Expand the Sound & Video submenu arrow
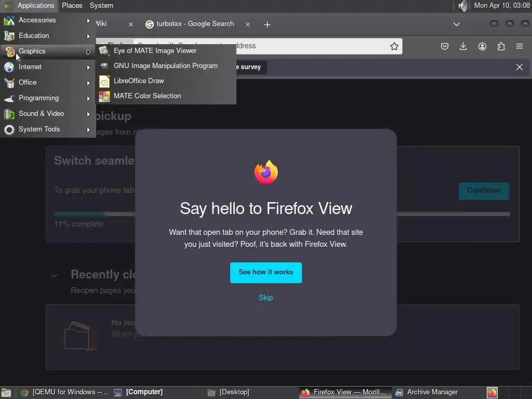Image resolution: width=532 pixels, height=399 pixels. coord(88,114)
